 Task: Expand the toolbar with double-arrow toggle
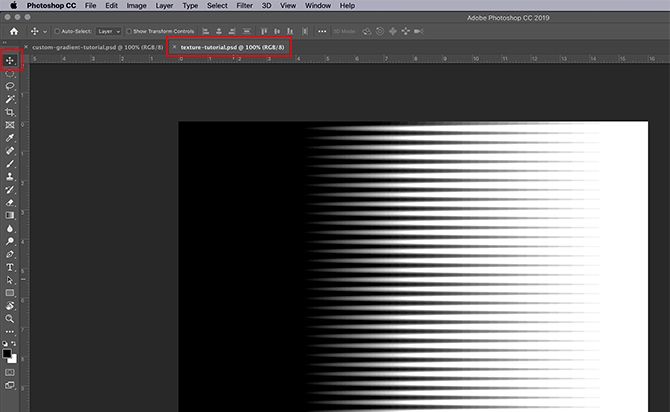(4, 43)
